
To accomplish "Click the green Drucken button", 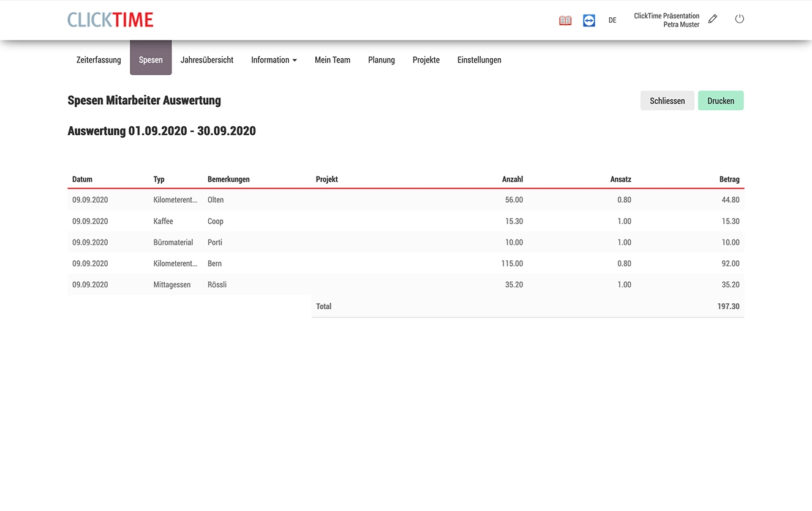I will point(721,100).
